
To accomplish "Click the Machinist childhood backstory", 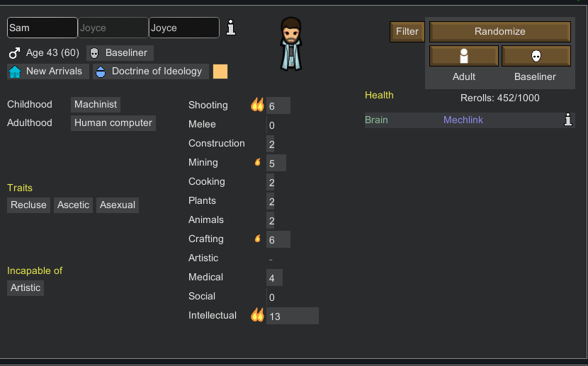I will (96, 105).
